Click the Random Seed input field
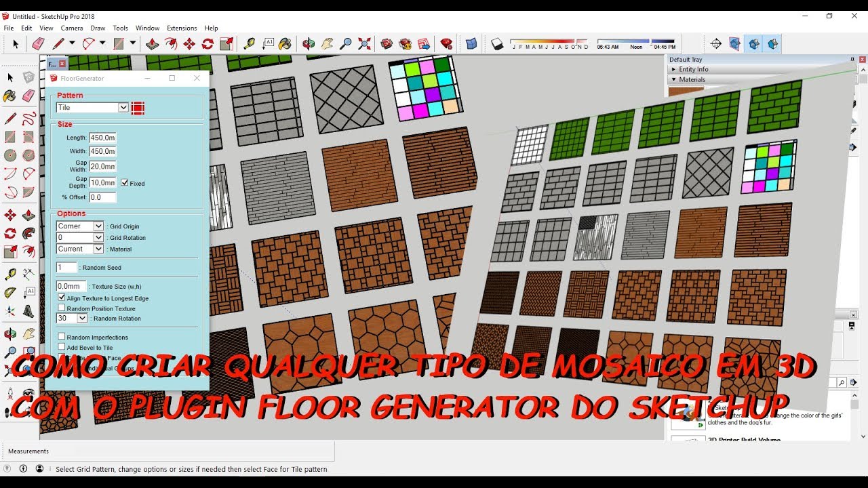The height and width of the screenshot is (488, 868). tap(67, 268)
